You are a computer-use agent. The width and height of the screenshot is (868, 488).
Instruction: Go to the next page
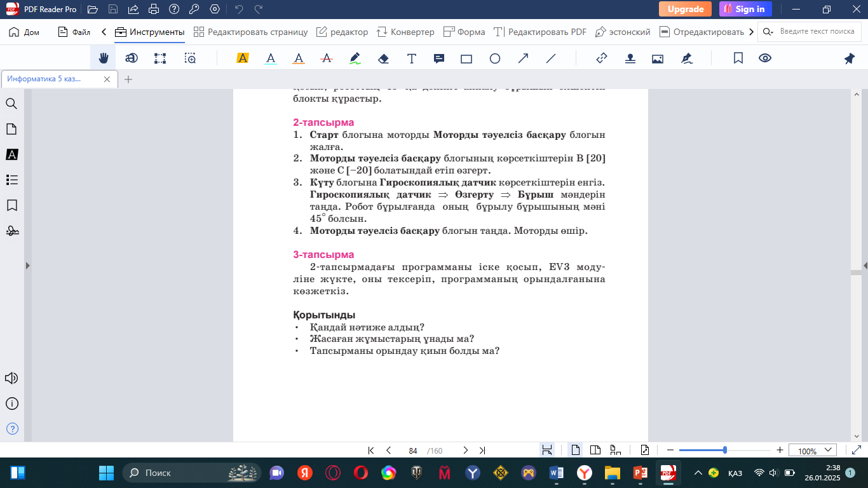click(465, 451)
